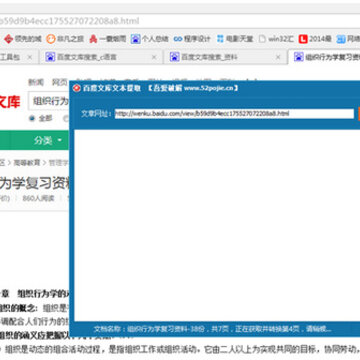Viewport: 360px width, 360px height.
Task: Open the 程序设计 bookmark
Action: click(192, 39)
